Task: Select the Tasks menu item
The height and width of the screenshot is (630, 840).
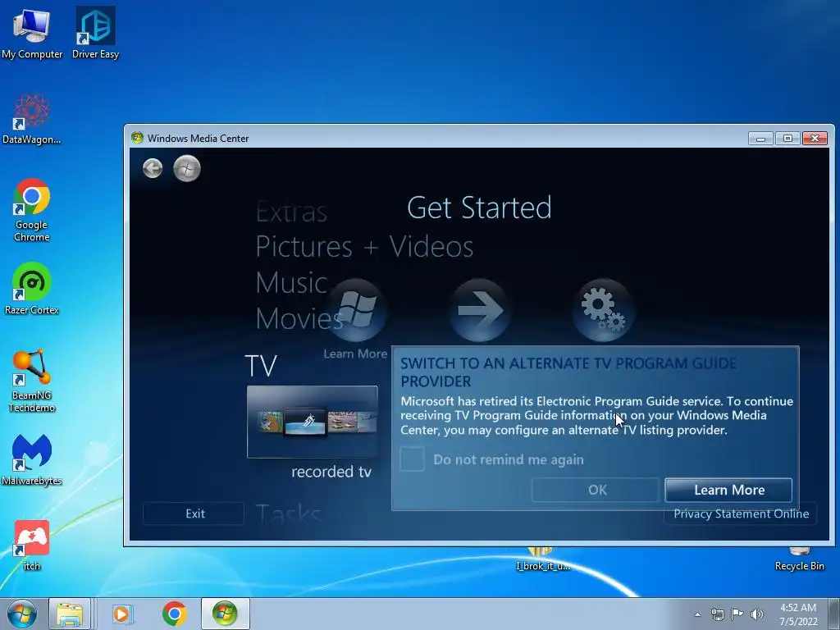Action: point(288,514)
